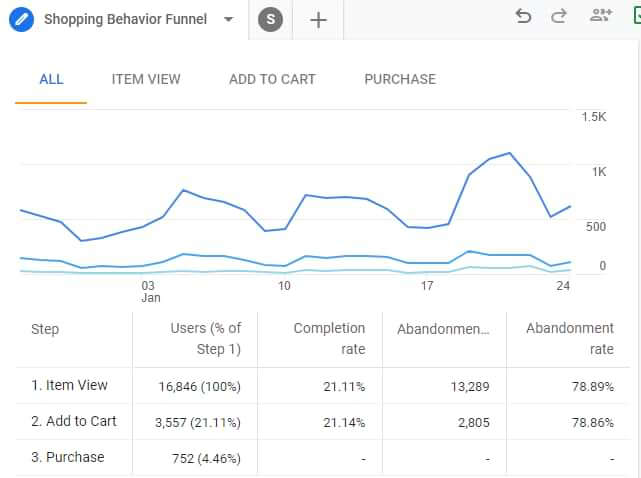Add a new tab with plus icon
The image size is (641, 478).
tap(318, 20)
